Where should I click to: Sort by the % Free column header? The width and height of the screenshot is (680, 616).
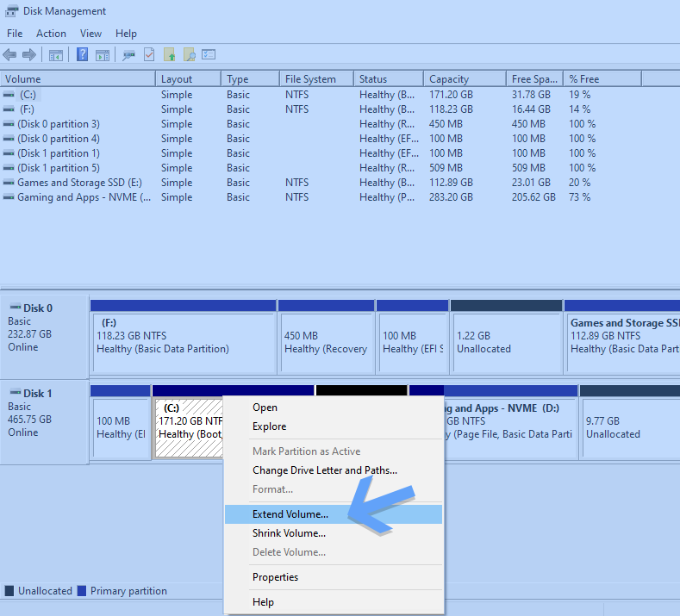[602, 79]
